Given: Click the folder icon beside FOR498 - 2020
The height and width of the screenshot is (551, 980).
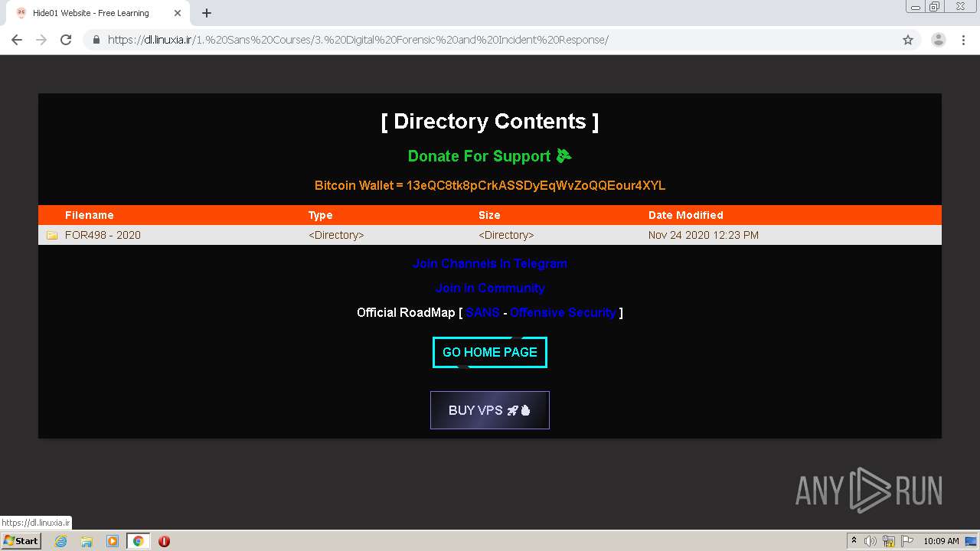Looking at the screenshot, I should 52,235.
